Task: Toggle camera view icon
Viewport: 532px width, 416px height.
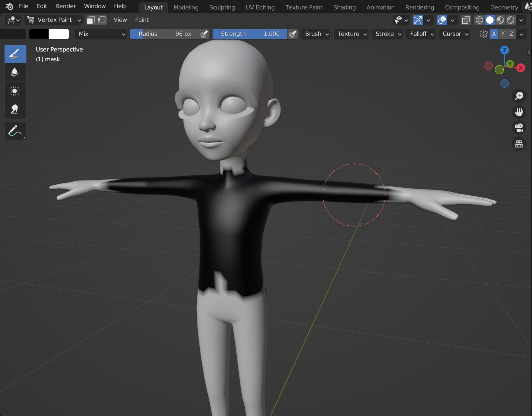Action: click(519, 128)
